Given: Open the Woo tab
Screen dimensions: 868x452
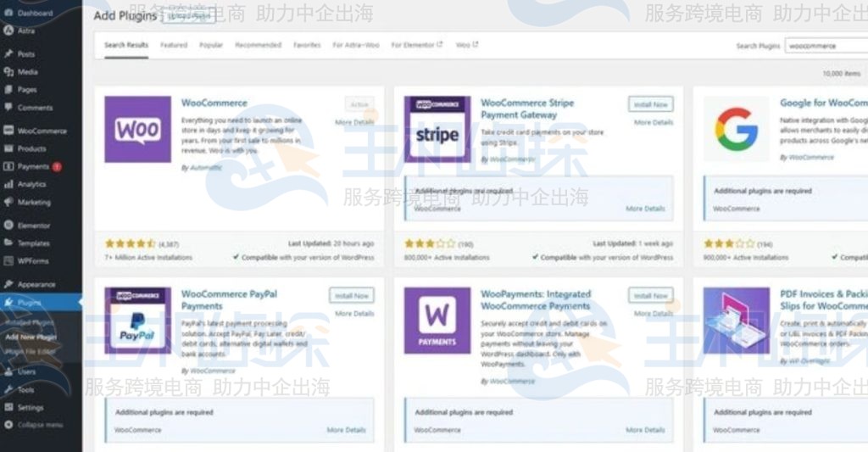Looking at the screenshot, I should tap(467, 45).
